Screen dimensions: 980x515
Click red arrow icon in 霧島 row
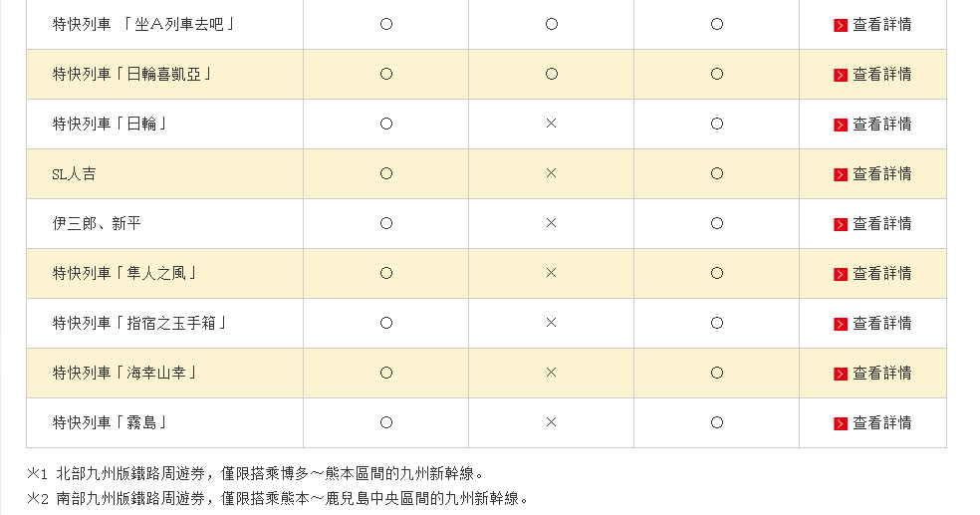coord(841,423)
